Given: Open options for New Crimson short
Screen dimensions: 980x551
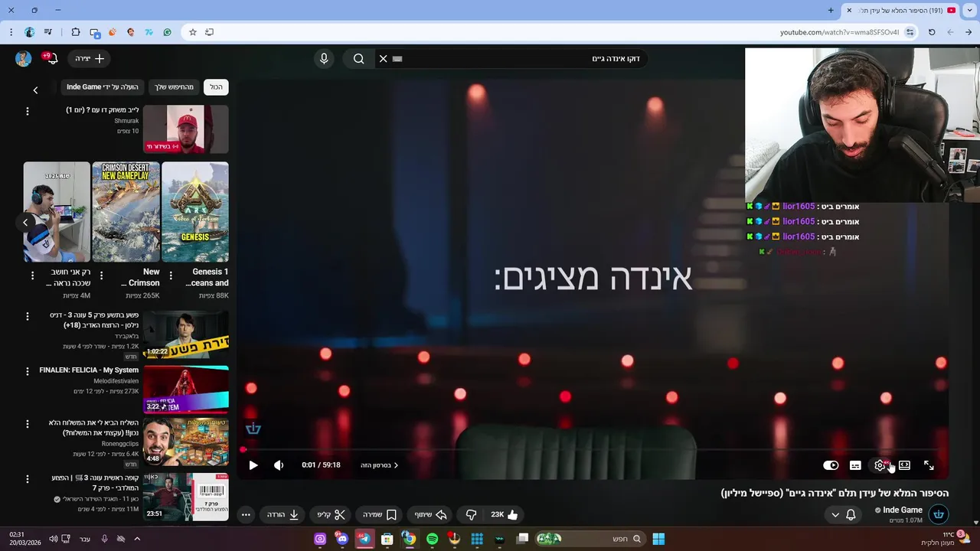Looking at the screenshot, I should (102, 275).
